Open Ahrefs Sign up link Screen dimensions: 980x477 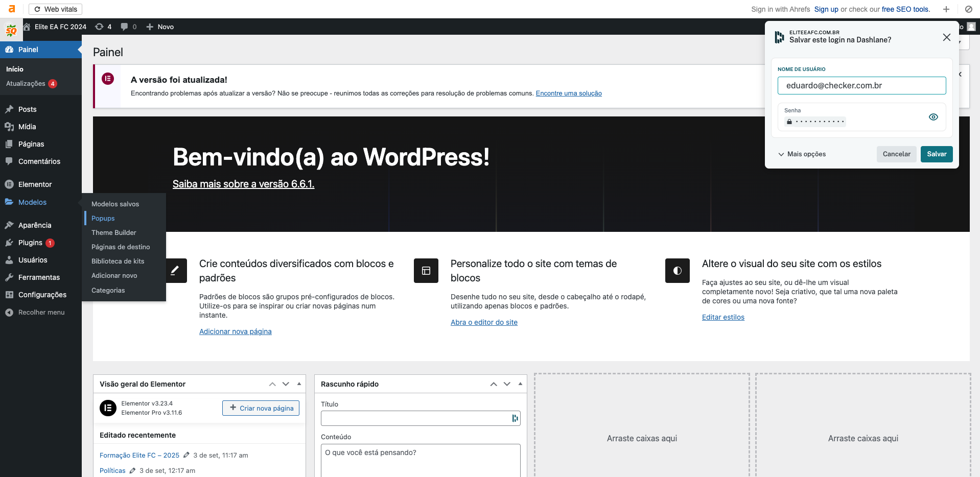point(826,9)
